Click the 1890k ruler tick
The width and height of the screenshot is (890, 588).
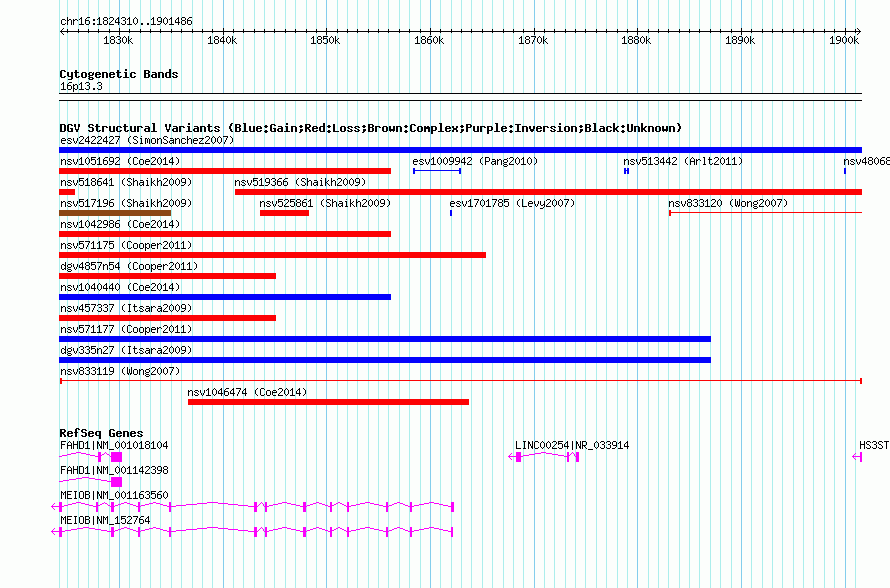[740, 40]
